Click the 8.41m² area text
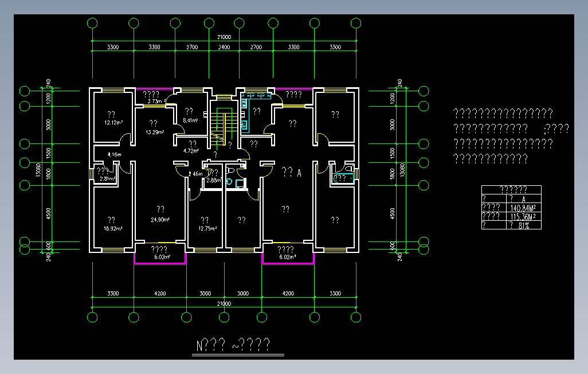The image size is (588, 374). pyautogui.click(x=190, y=120)
